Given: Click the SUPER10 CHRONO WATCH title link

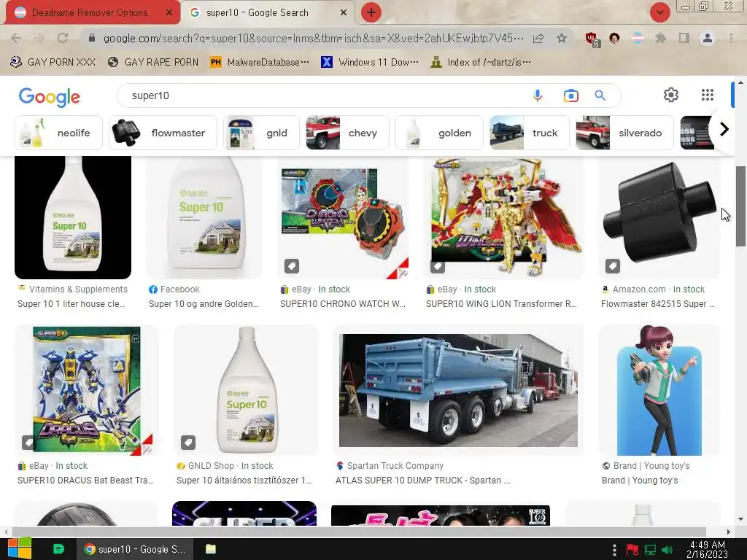Looking at the screenshot, I should [x=343, y=304].
